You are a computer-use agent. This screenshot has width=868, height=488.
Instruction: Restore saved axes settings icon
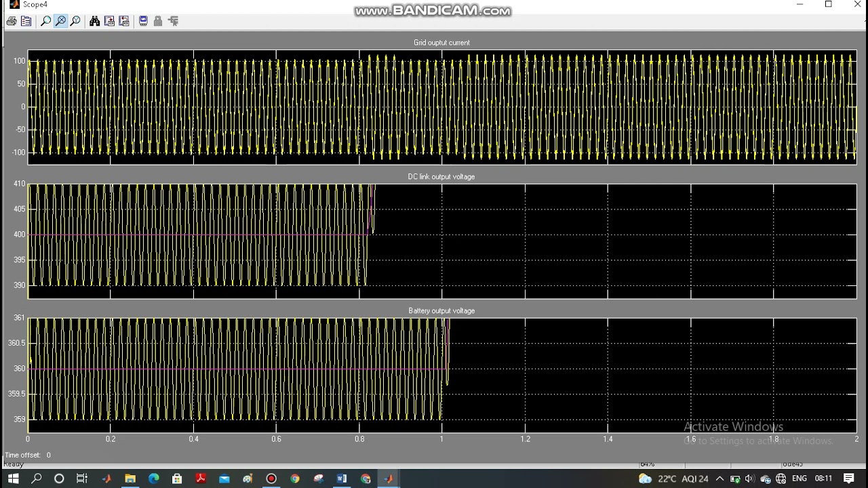coord(123,21)
